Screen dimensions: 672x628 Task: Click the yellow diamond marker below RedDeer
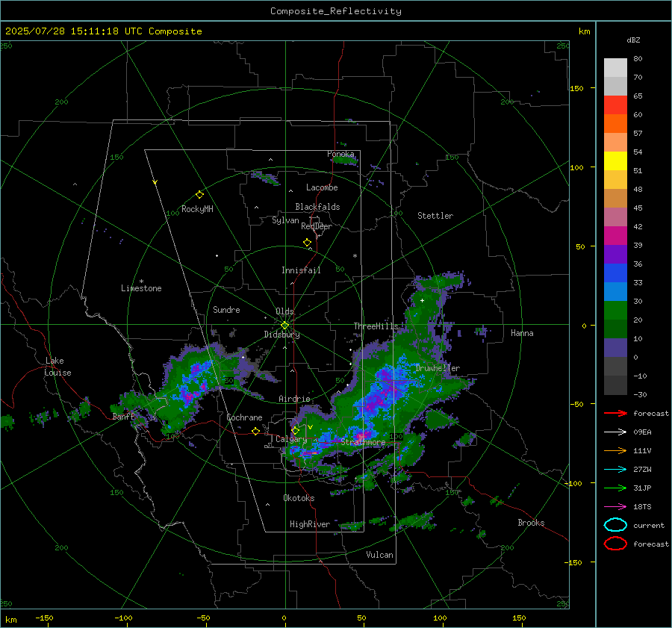coord(307,243)
